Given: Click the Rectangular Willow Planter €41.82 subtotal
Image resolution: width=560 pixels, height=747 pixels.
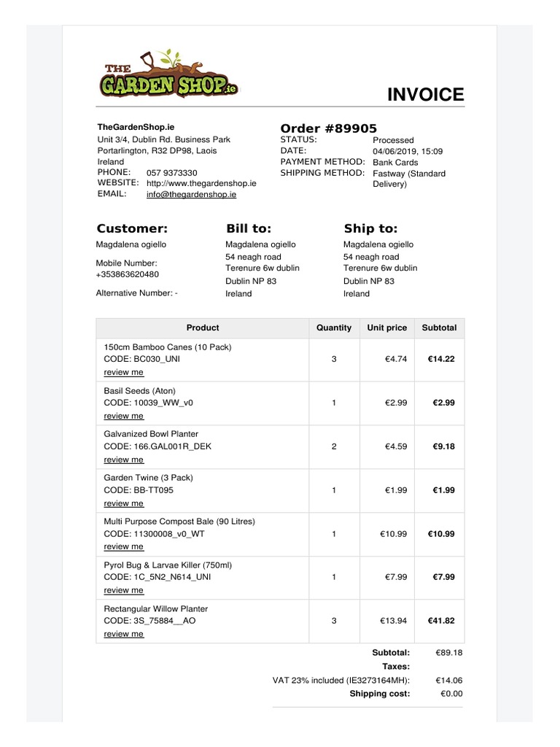Looking at the screenshot, I should click(441, 621).
